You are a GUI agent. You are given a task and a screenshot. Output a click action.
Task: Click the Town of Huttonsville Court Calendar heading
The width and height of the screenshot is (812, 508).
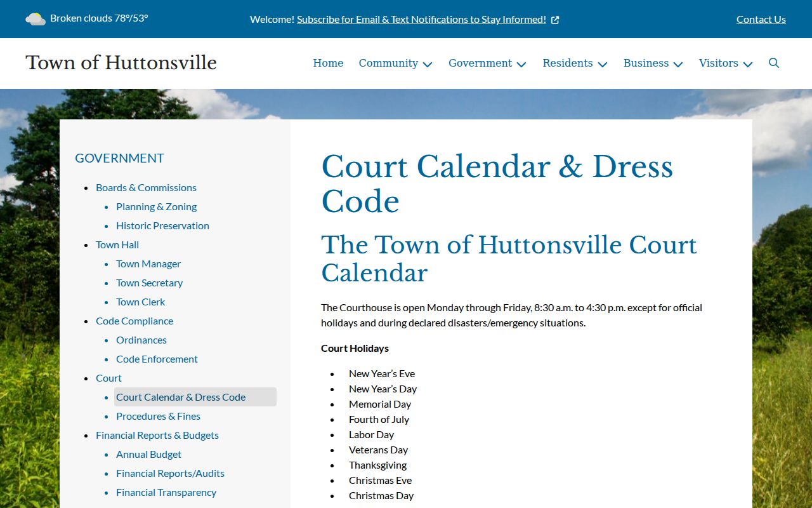509,259
